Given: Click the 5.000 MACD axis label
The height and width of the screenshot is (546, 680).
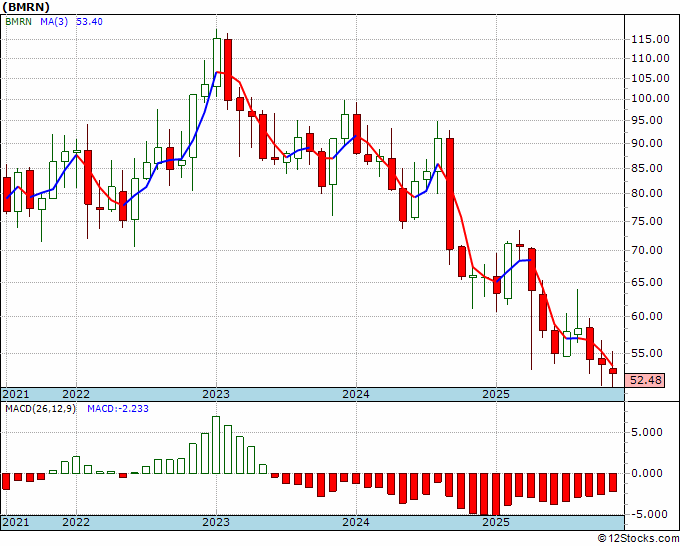Looking at the screenshot, I should click(x=647, y=432).
